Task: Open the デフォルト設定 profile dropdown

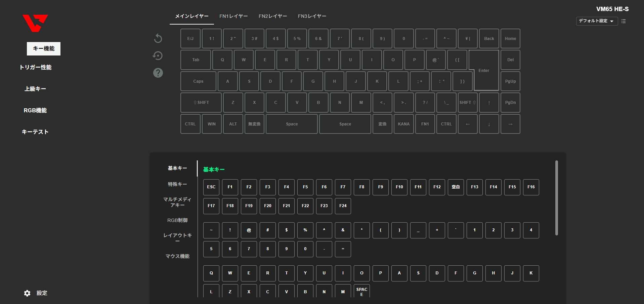Action: click(596, 21)
